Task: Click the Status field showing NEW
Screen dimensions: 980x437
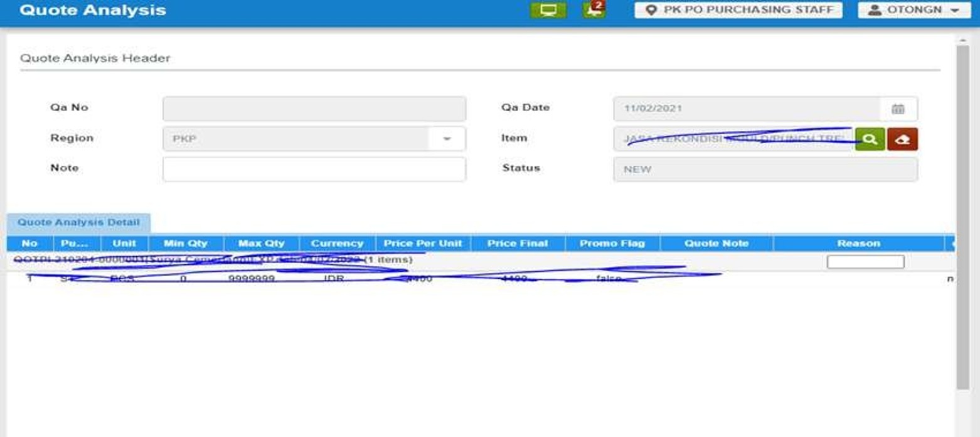Action: pyautogui.click(x=765, y=169)
